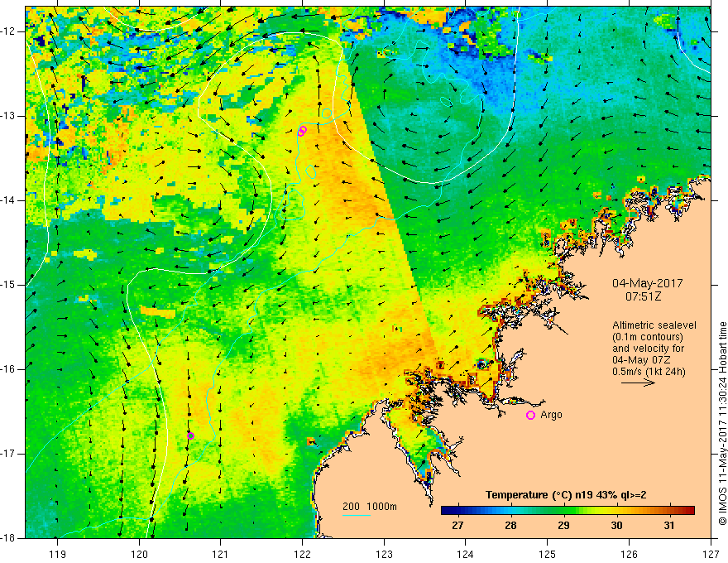Click latitude axis label -12
Viewport: 728px width, 563px height.
(x=8, y=31)
